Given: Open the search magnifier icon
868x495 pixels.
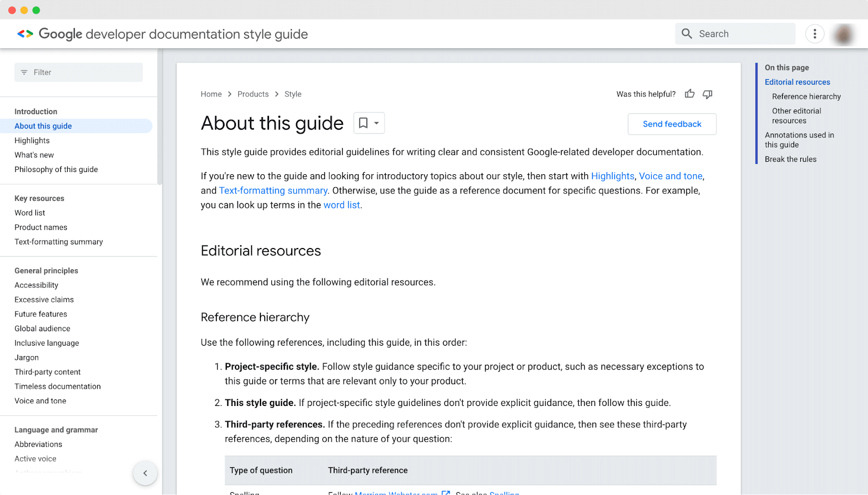Looking at the screenshot, I should click(687, 34).
